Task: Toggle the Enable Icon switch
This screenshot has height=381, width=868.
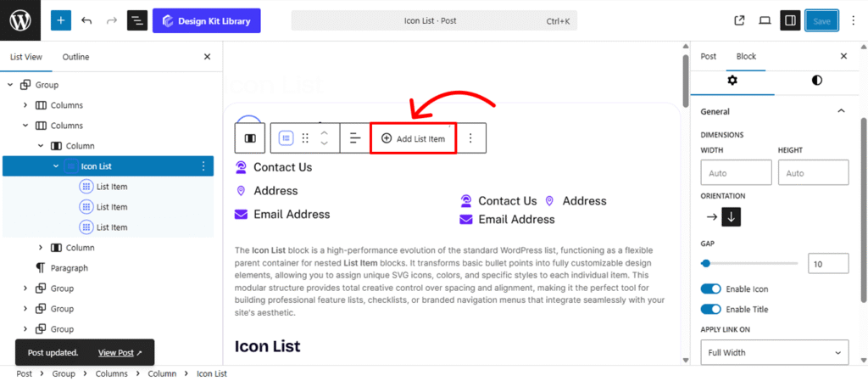Action: pos(711,289)
